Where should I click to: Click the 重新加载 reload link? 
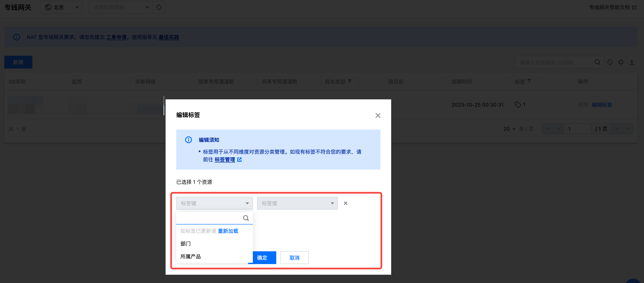[x=228, y=231]
